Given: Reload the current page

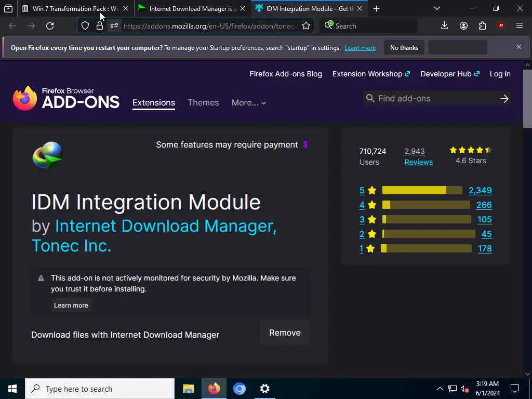Looking at the screenshot, I should click(50, 26).
